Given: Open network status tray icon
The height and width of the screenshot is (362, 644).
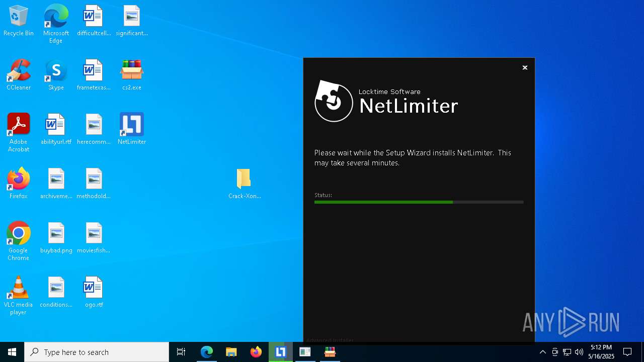Looking at the screenshot, I should click(x=567, y=352).
